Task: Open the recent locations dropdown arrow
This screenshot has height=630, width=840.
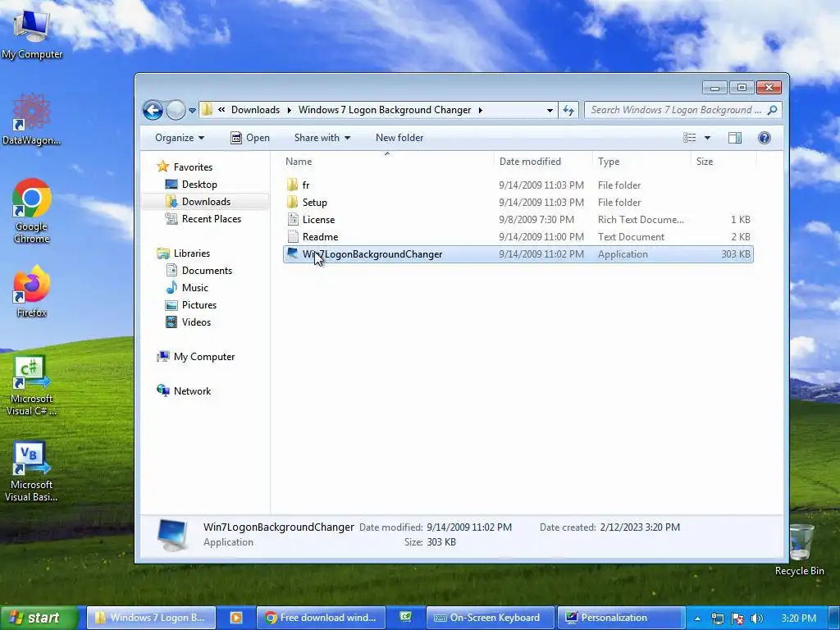Action: click(x=192, y=111)
